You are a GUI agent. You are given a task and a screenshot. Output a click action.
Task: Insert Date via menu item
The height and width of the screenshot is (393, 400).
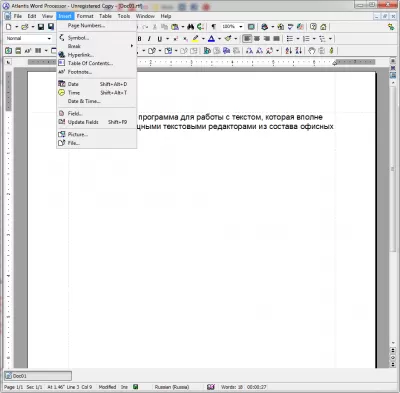[x=97, y=84]
